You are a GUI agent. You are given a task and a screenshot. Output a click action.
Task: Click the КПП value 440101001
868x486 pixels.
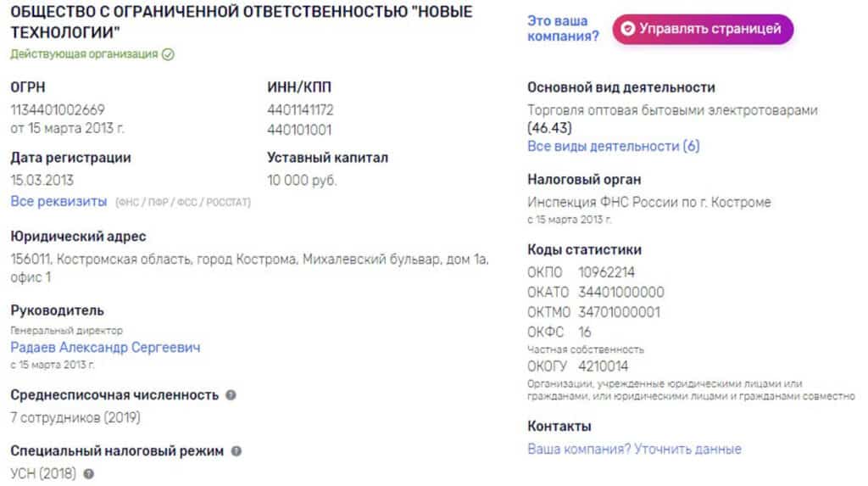pos(299,131)
